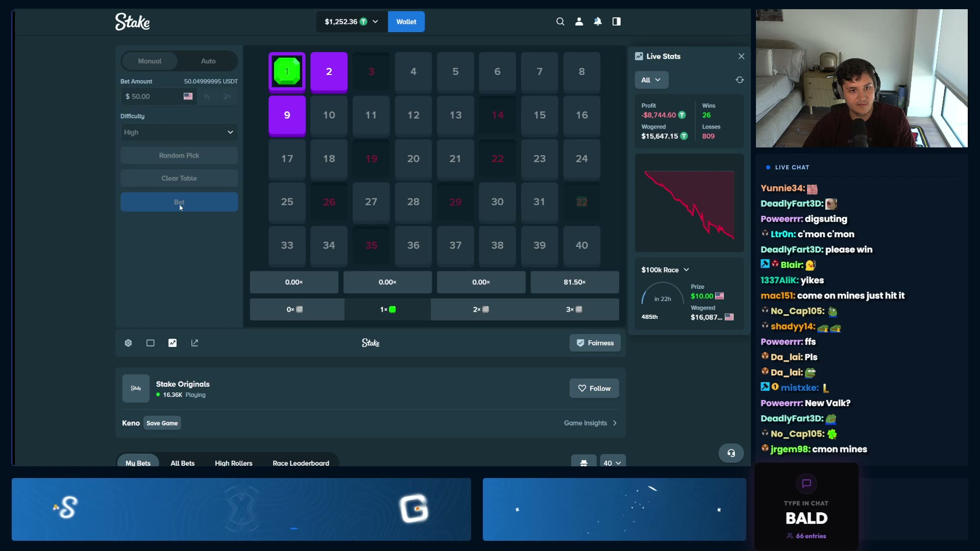Select Keno tile number 27

[371, 202]
